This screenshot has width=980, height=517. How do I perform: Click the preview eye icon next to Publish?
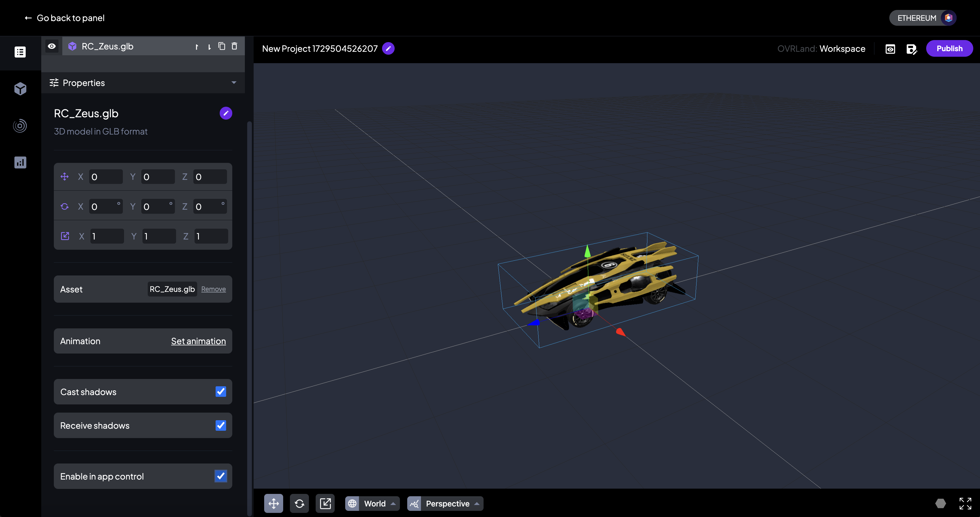(890, 49)
